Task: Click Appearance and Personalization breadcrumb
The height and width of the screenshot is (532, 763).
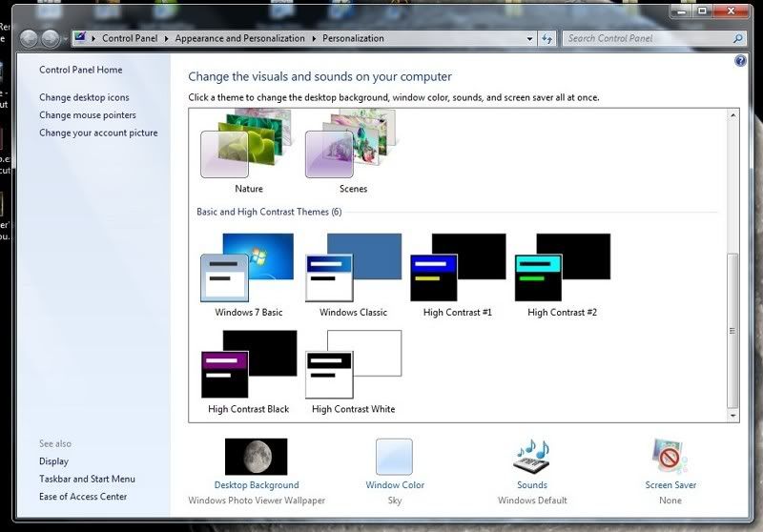Action: (240, 38)
